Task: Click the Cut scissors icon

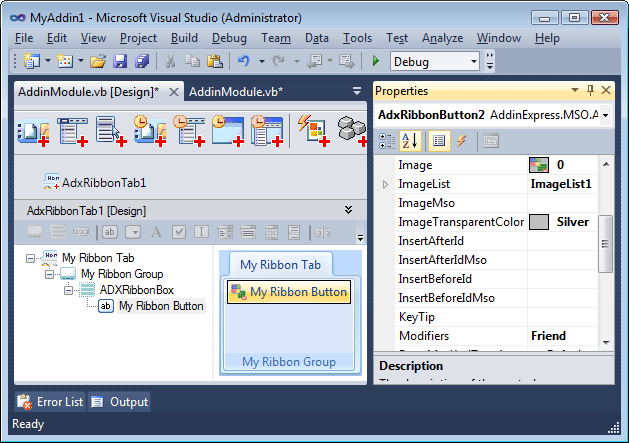Action: coord(170,61)
